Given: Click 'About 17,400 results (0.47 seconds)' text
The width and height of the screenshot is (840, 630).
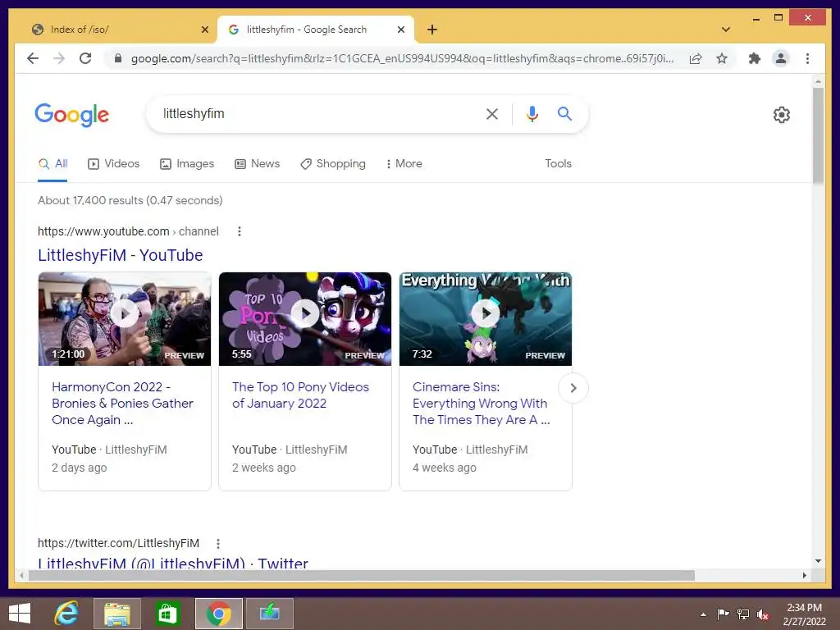Looking at the screenshot, I should [130, 200].
